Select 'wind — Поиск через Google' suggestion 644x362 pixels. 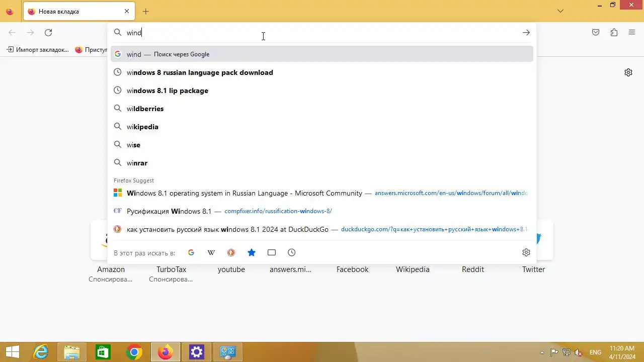322,54
